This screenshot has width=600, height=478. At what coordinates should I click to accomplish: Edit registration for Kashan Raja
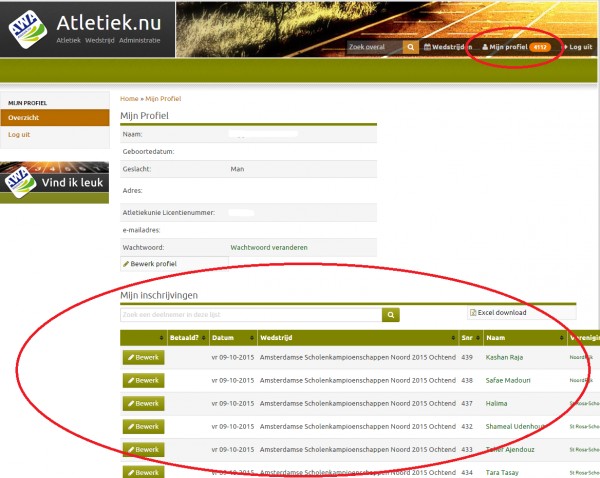(143, 356)
